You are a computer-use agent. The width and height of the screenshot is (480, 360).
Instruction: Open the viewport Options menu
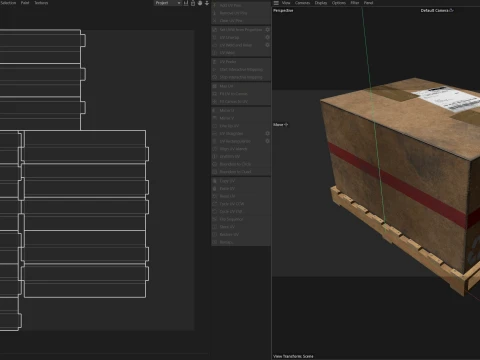click(x=339, y=3)
